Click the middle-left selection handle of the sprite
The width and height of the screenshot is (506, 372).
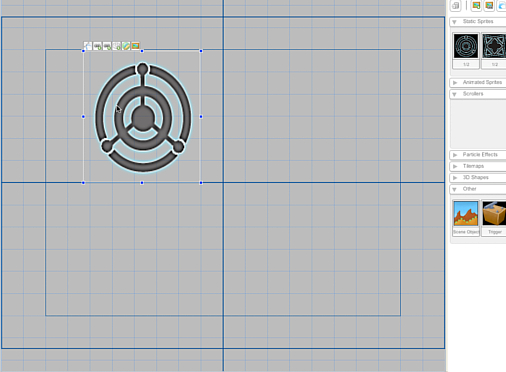[83, 117]
